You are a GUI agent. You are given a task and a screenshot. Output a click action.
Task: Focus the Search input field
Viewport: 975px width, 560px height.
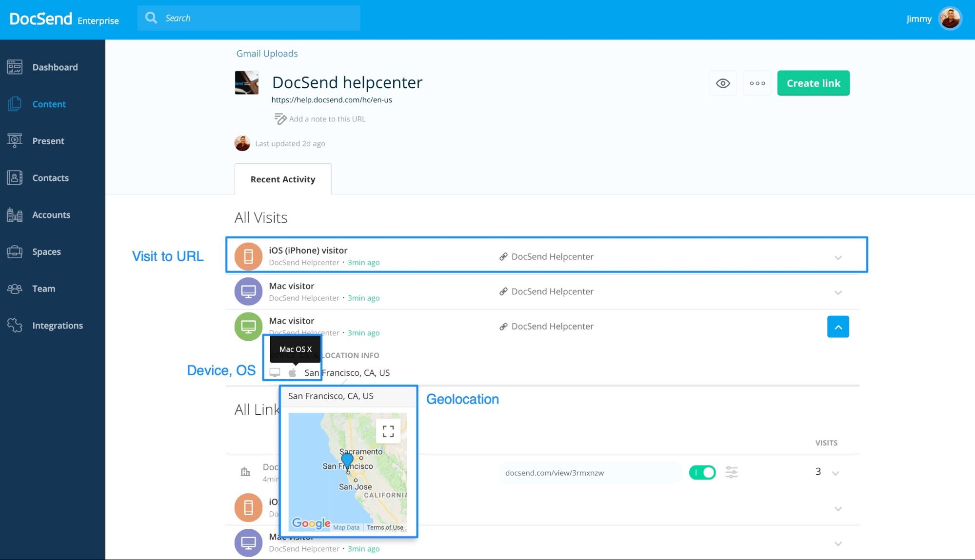(249, 18)
